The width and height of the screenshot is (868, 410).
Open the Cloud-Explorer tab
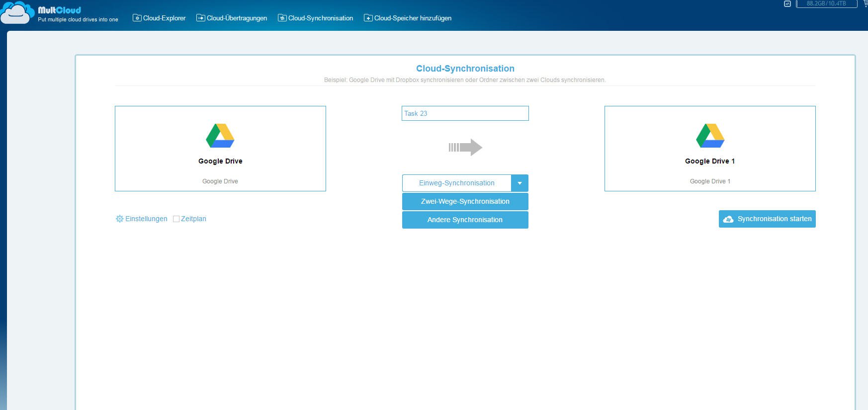[159, 18]
